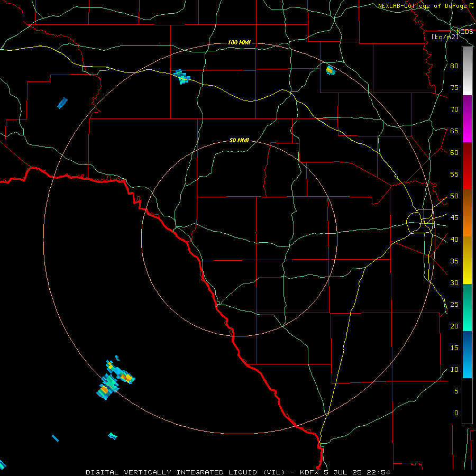This screenshot has width=476, height=476.
Task: Click the "80" value on the color scale
Action: 454,66
